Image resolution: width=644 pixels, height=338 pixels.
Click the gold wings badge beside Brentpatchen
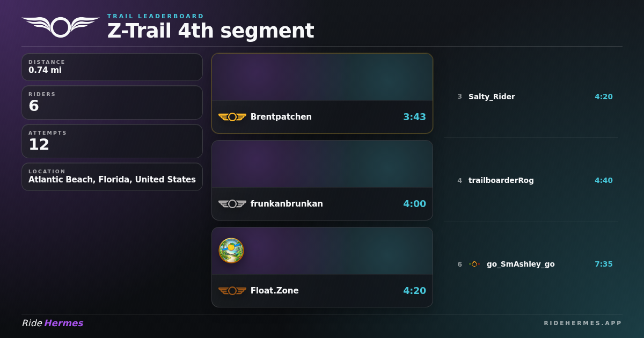(232, 117)
